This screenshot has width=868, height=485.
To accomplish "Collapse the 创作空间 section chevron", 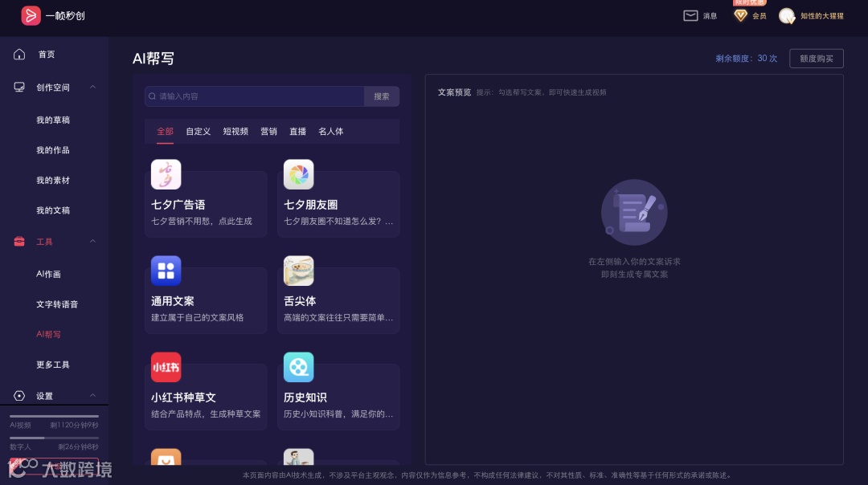I will point(92,88).
